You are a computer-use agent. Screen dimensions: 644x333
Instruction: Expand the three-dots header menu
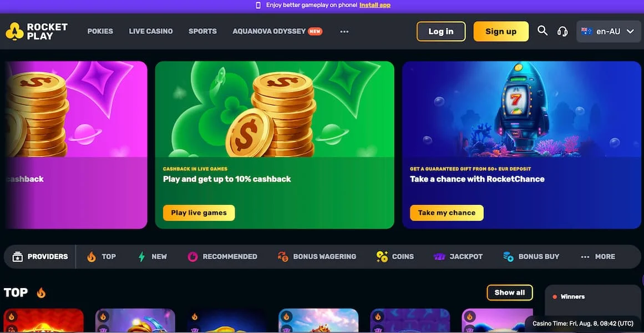(x=344, y=32)
